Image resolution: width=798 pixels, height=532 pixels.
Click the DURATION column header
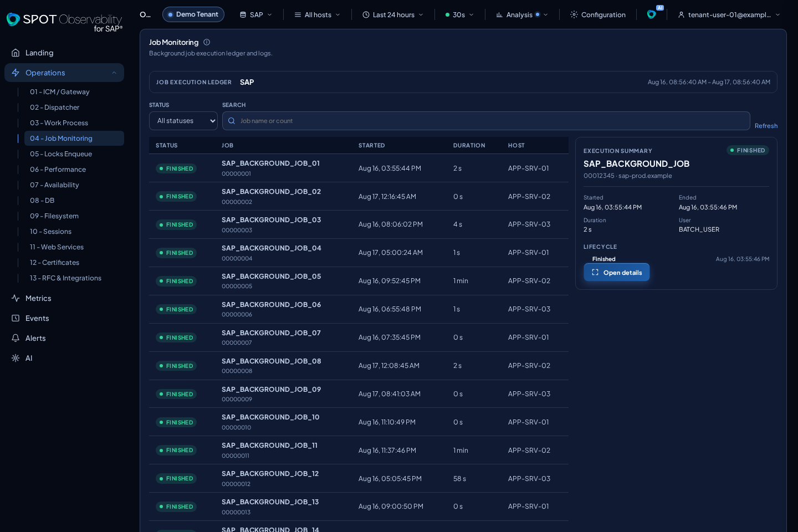coord(469,145)
